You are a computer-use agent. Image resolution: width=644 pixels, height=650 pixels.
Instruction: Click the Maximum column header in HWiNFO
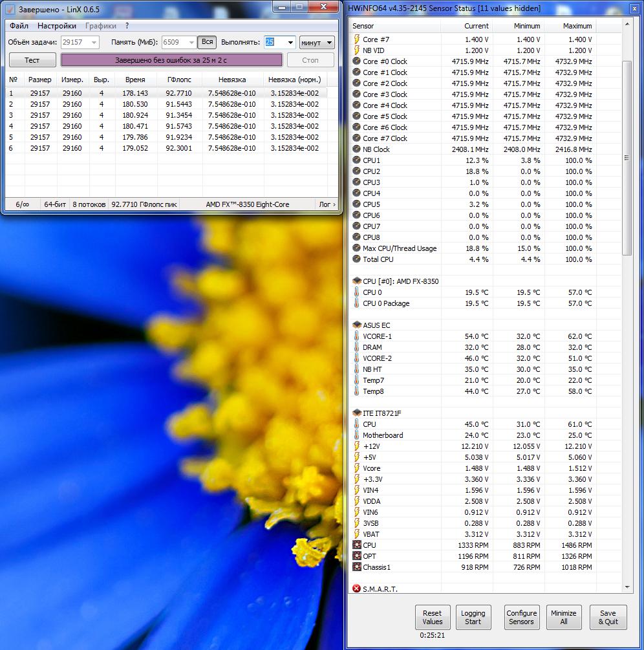click(570, 26)
